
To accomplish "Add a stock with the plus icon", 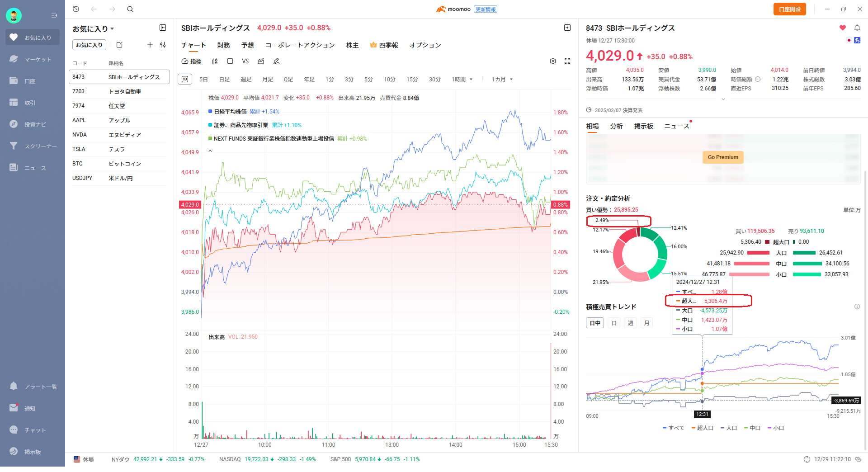I will tap(150, 45).
